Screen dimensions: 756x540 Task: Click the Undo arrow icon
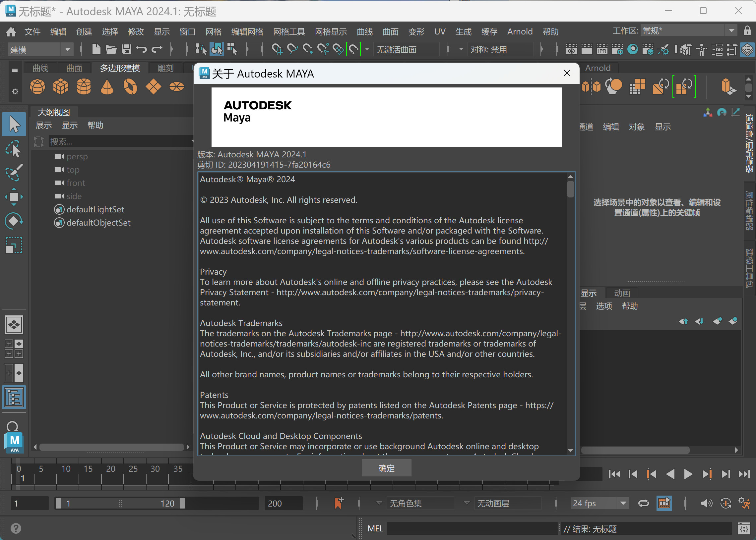point(141,50)
